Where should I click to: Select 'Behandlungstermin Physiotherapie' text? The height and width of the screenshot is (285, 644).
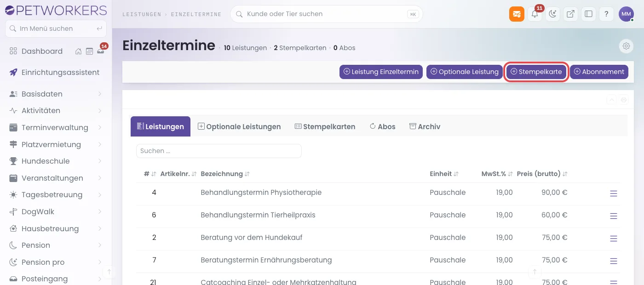[261, 192]
